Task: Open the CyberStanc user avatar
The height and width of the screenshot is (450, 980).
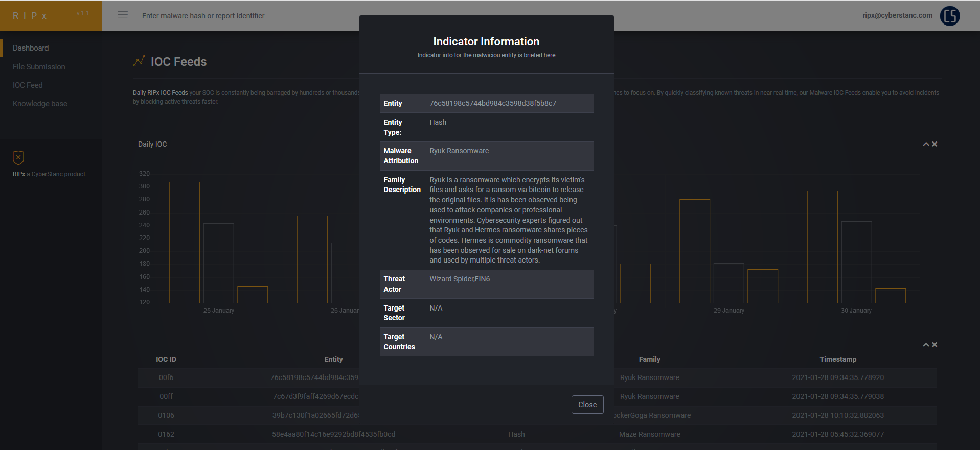Action: tap(950, 16)
